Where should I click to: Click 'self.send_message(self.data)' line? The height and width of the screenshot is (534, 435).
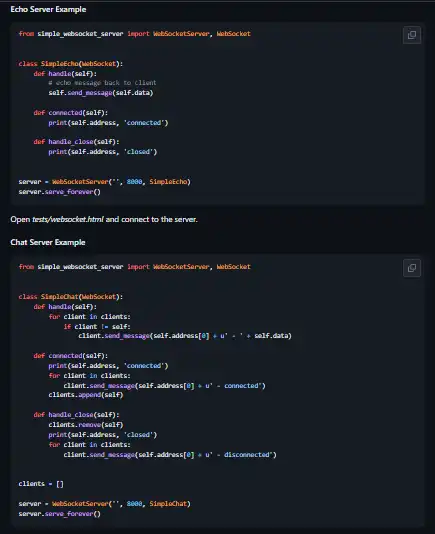point(101,93)
